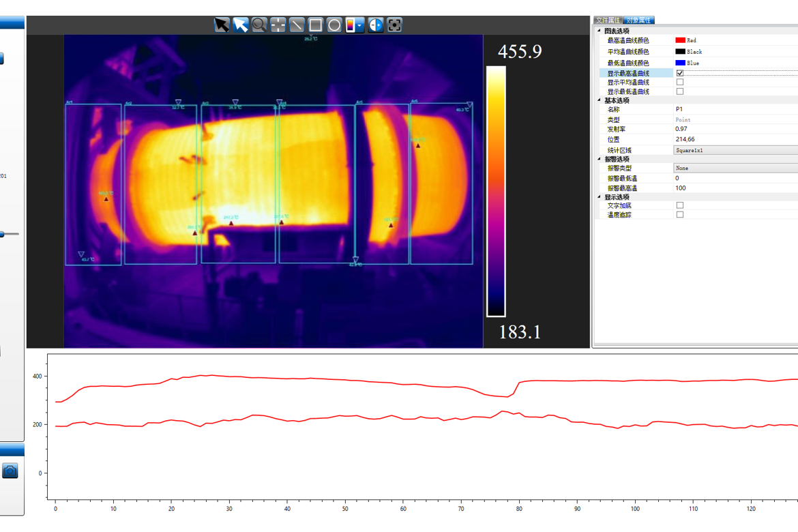Switch to the 文件属性 tab

[x=608, y=20]
